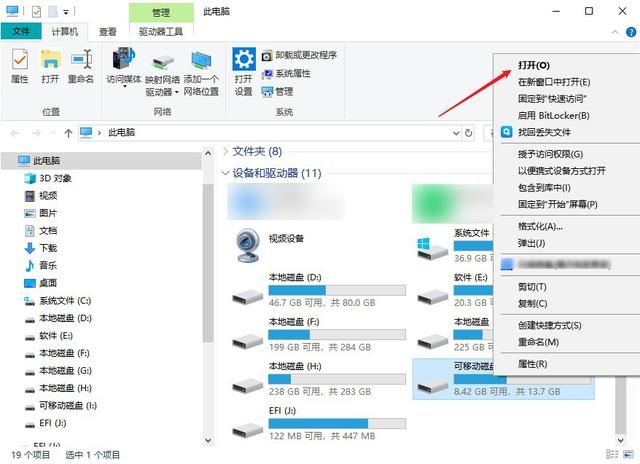Select 本地磁盘 (H:) drive in main pane
640x464 pixels.
[319, 379]
